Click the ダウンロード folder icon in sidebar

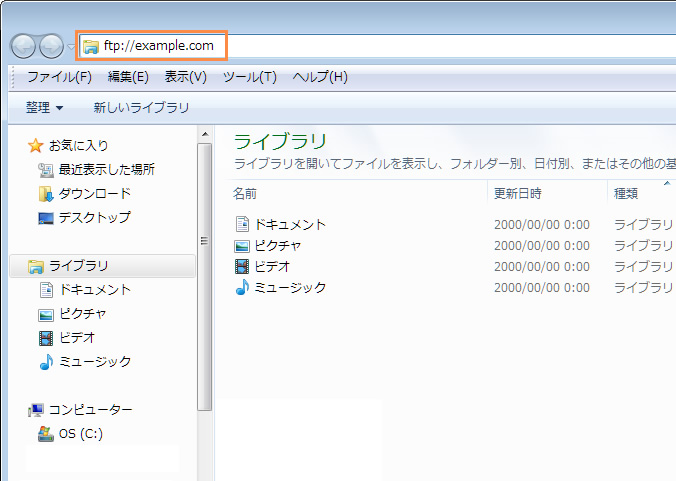click(x=46, y=194)
